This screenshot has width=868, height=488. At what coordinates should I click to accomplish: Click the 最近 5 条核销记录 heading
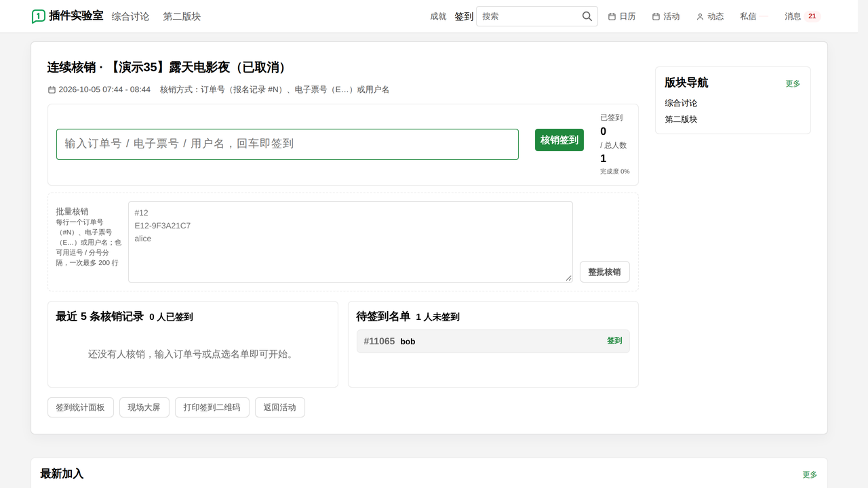(100, 317)
